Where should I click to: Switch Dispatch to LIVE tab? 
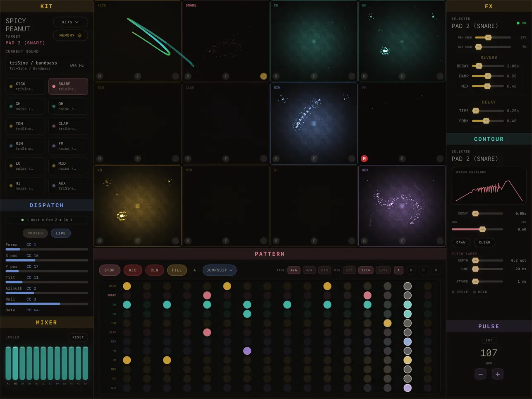coord(61,233)
